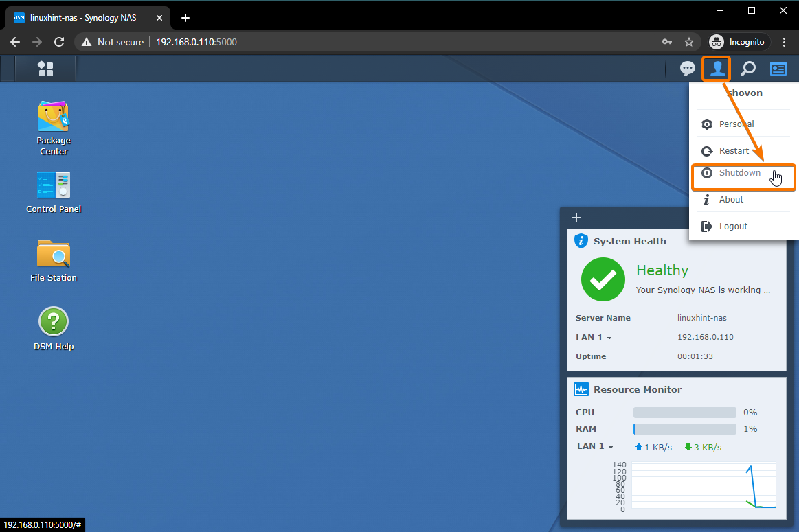
Task: Open the Main Menu grid icon
Action: (x=45, y=69)
